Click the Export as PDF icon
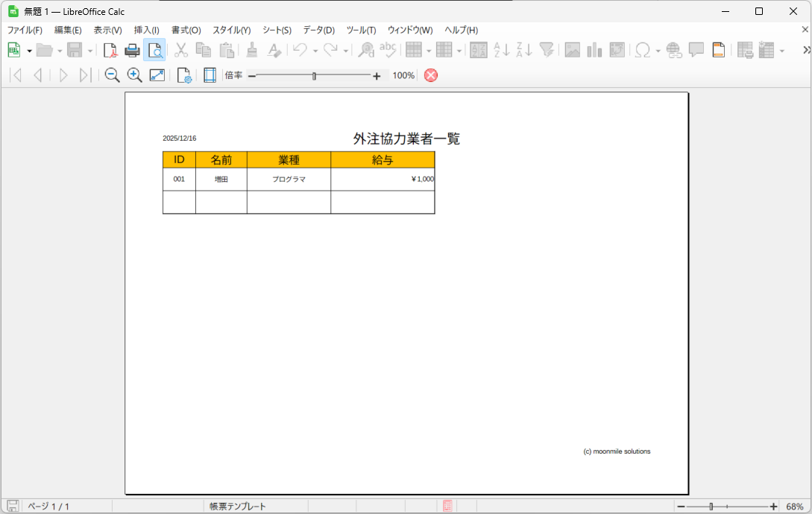The height and width of the screenshot is (514, 812). pyautogui.click(x=110, y=50)
